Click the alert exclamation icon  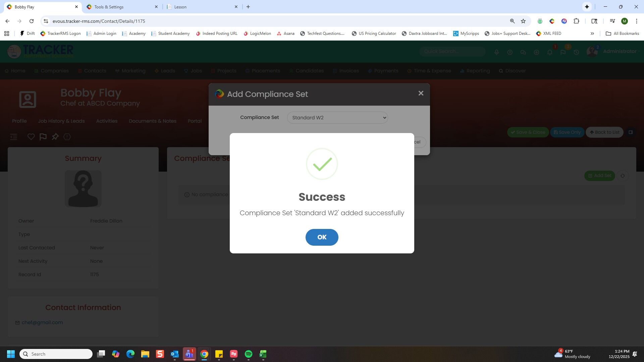67,137
